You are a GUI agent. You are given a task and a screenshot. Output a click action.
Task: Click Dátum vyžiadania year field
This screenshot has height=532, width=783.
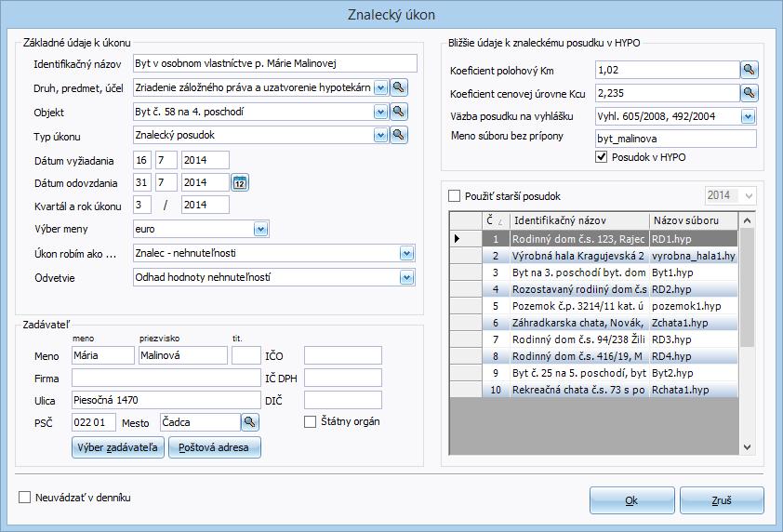click(206, 160)
